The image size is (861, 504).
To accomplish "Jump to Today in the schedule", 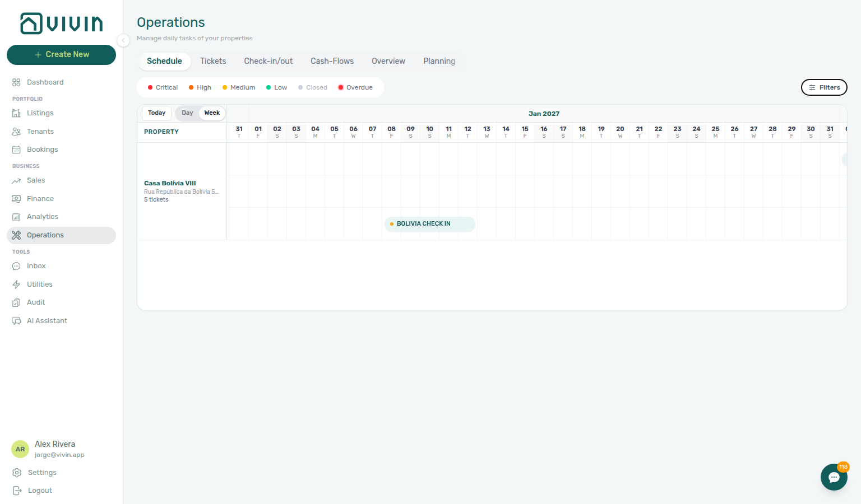I will click(x=156, y=113).
